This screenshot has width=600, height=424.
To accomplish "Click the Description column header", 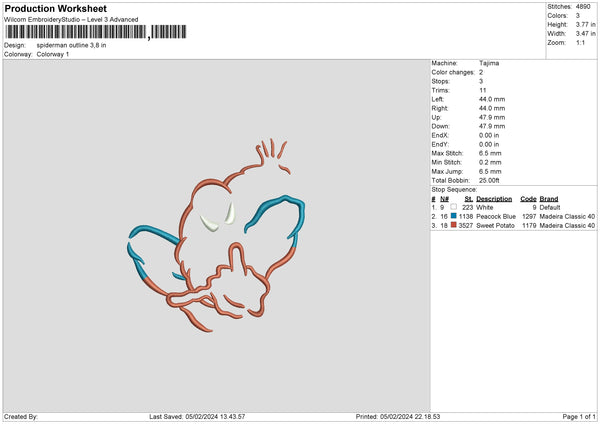I will tap(494, 199).
